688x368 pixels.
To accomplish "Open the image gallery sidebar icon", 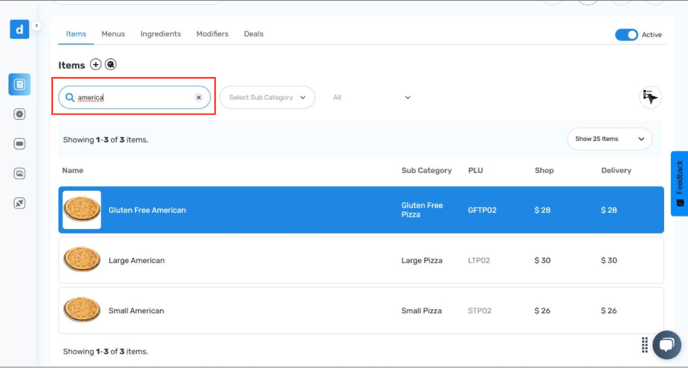I will (19, 173).
